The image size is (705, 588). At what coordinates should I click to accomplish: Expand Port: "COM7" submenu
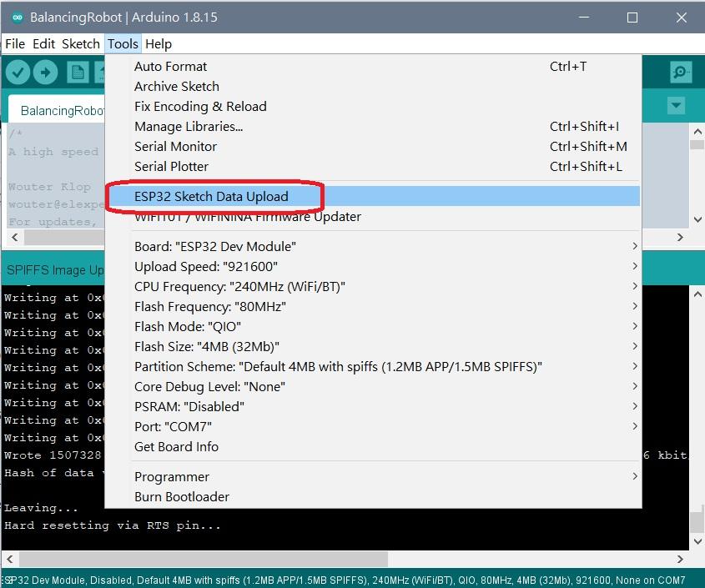373,427
